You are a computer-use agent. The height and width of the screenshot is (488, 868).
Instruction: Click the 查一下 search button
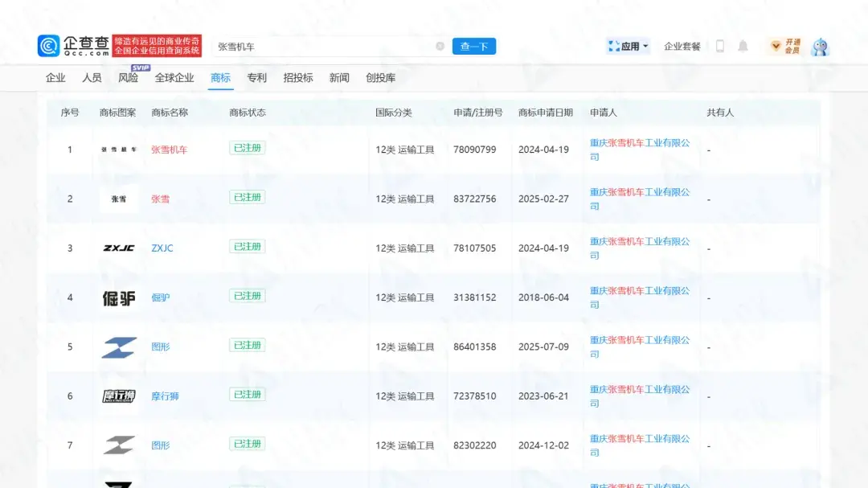(x=474, y=47)
